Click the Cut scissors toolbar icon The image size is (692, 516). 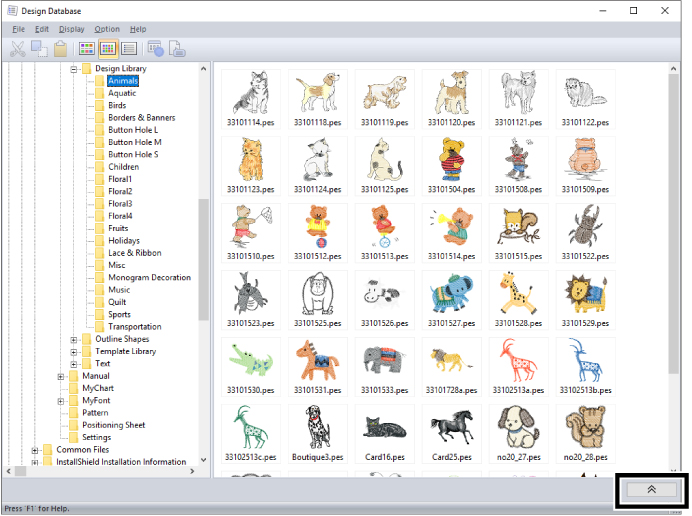18,48
